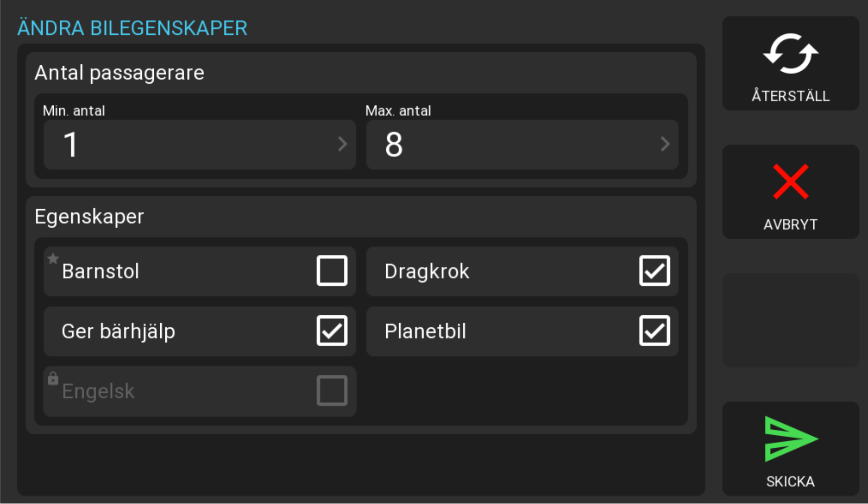The image size is (868, 504).
Task: Click the Ger bärhjälp property label
Action: 118,332
